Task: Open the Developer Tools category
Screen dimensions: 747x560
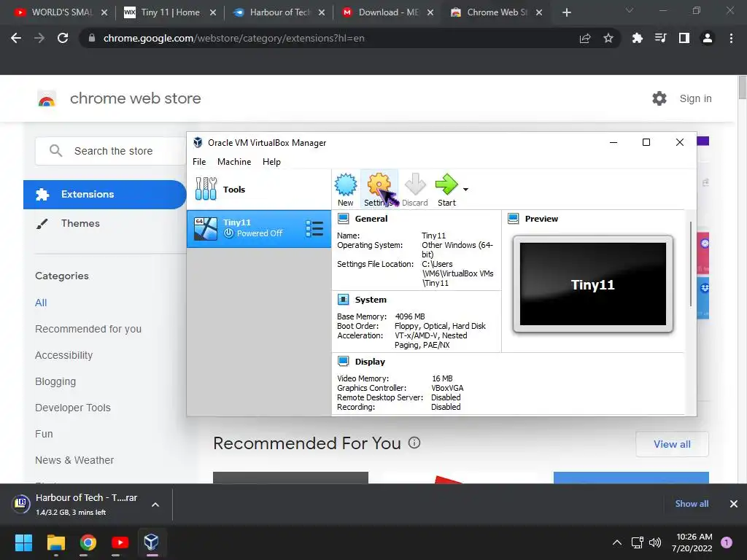Action: point(73,408)
